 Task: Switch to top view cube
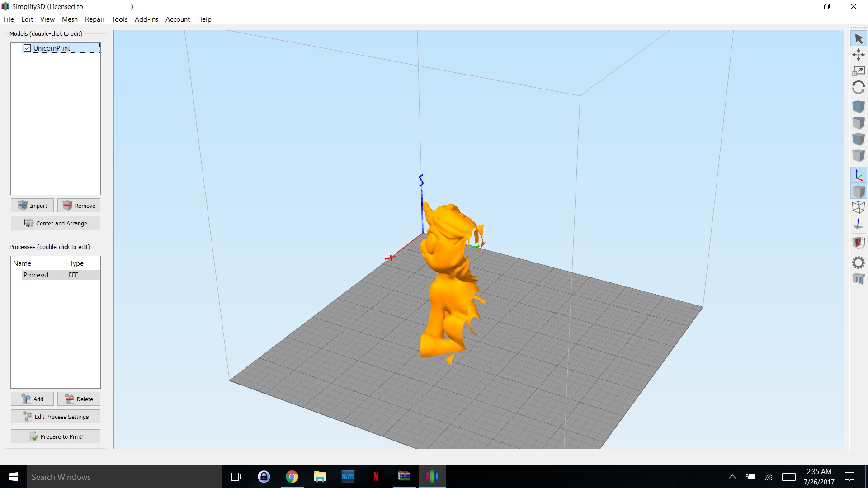[x=859, y=123]
